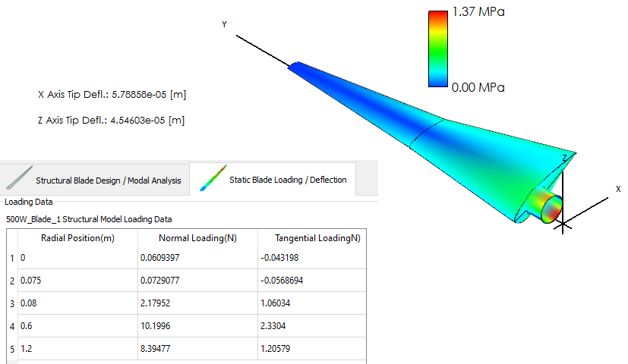Click the Y axis label in 3D view
628x364 pixels.
[224, 25]
